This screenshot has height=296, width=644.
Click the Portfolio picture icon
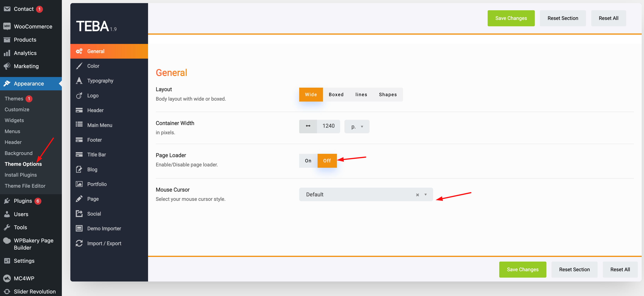point(79,184)
